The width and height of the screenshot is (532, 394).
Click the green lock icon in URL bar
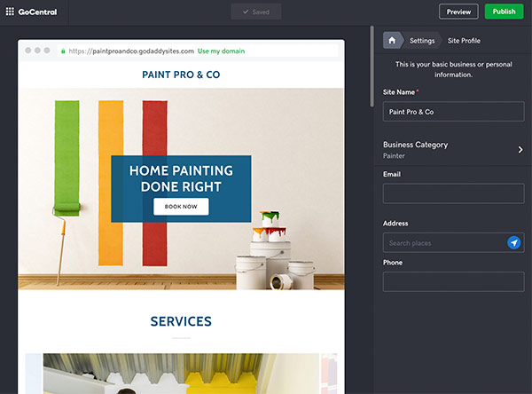click(x=63, y=51)
